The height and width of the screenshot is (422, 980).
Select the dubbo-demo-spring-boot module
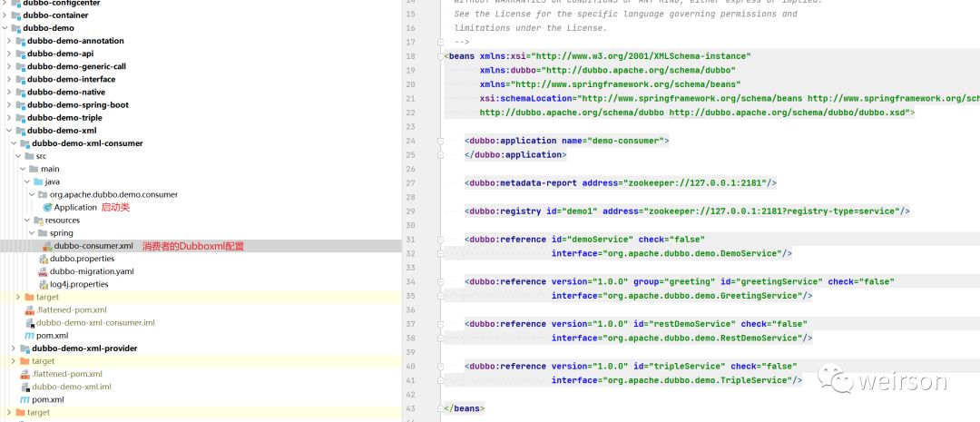[x=77, y=105]
